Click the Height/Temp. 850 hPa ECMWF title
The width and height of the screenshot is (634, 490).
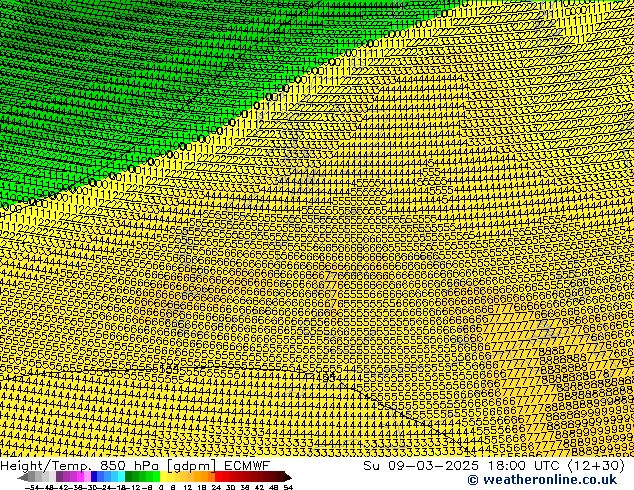[135, 465]
